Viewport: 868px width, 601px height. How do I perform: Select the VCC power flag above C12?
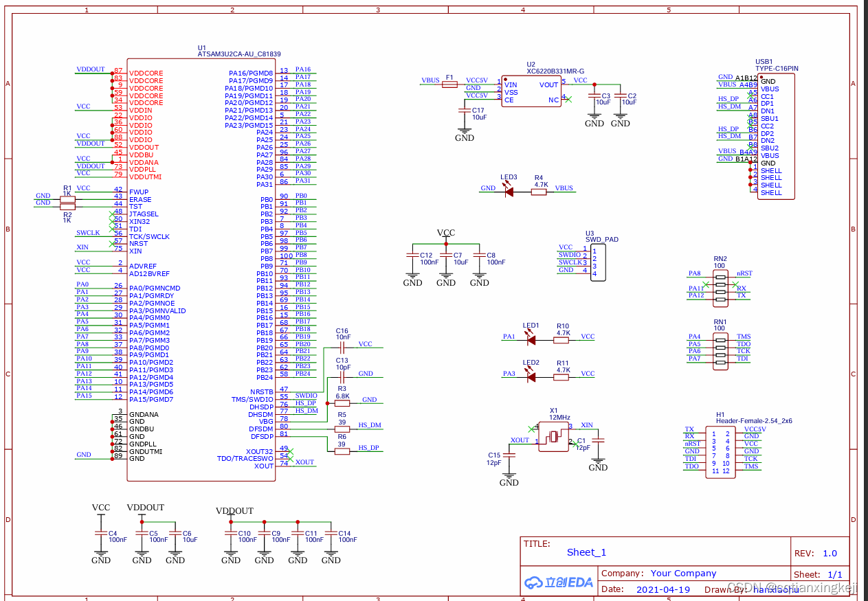tap(445, 234)
